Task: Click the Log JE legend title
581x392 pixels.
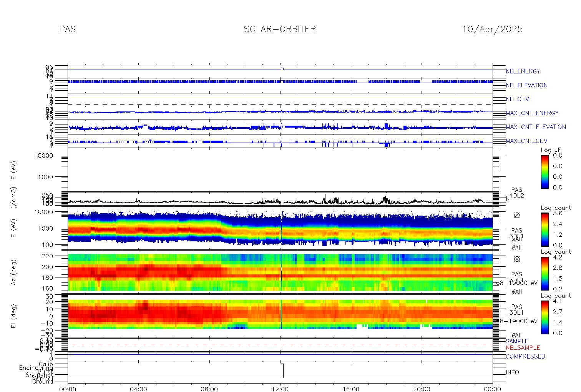Action: tap(551, 150)
